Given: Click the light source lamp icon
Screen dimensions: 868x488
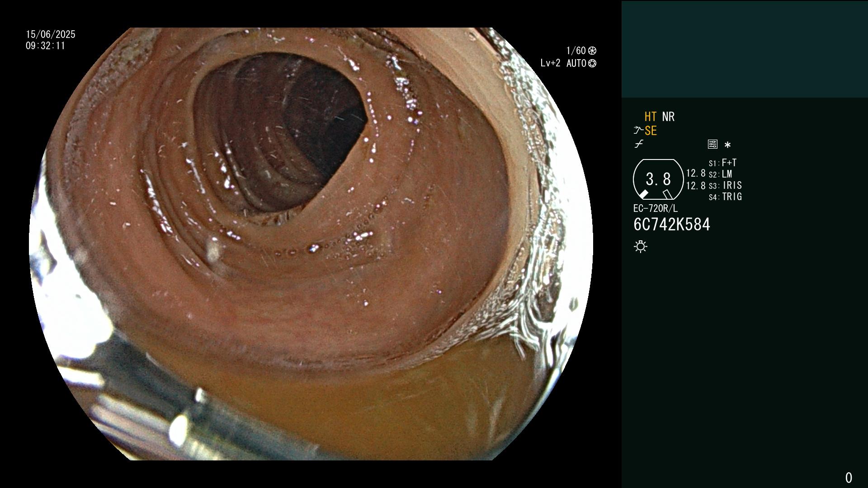Looking at the screenshot, I should [641, 246].
